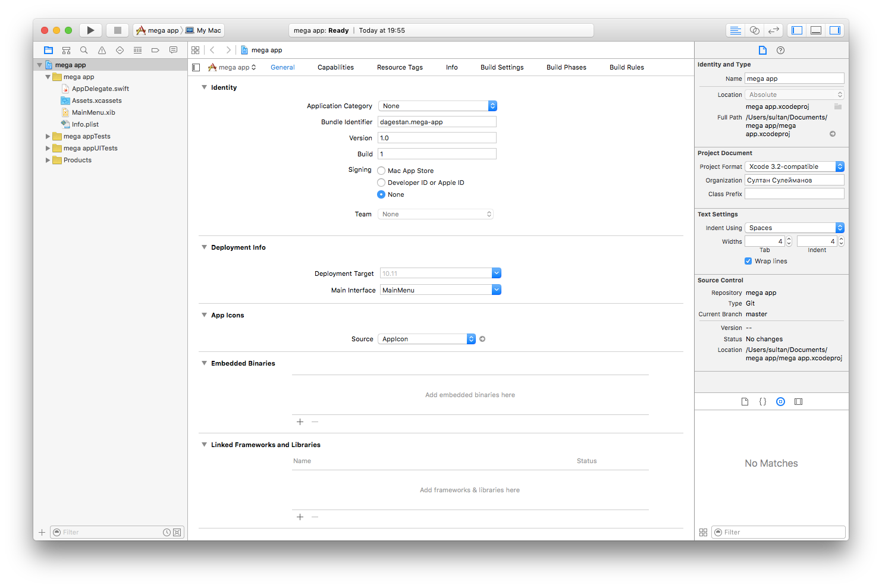The height and width of the screenshot is (588, 882).
Task: Add an embedded binary with plus button
Action: click(300, 422)
